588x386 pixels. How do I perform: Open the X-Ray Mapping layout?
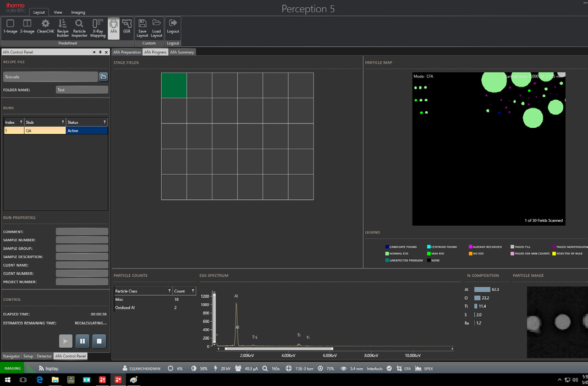point(98,28)
